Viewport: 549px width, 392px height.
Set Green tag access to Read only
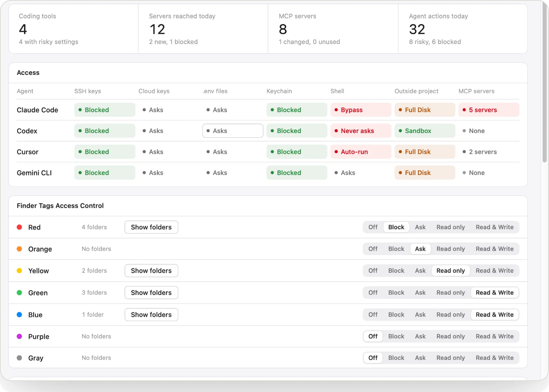(451, 293)
